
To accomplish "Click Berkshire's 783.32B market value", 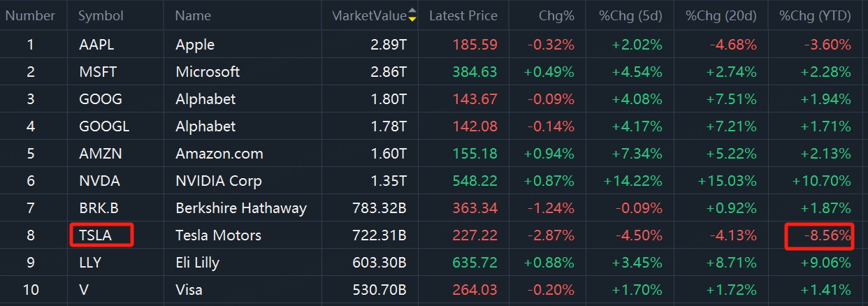I will pyautogui.click(x=379, y=208).
